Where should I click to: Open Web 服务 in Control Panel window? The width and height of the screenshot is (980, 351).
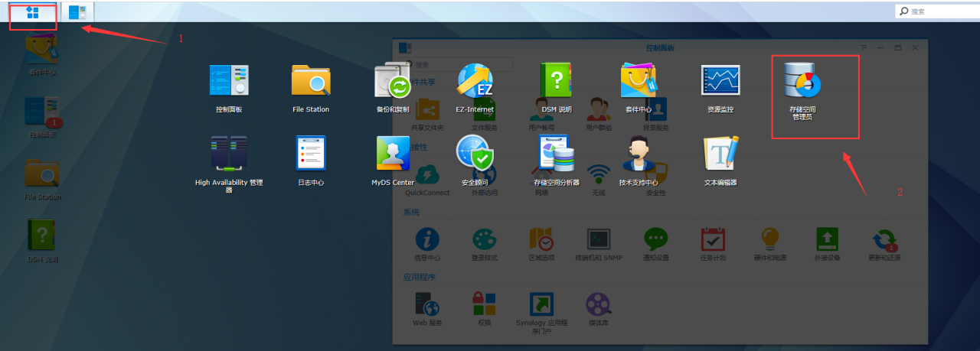(x=427, y=310)
